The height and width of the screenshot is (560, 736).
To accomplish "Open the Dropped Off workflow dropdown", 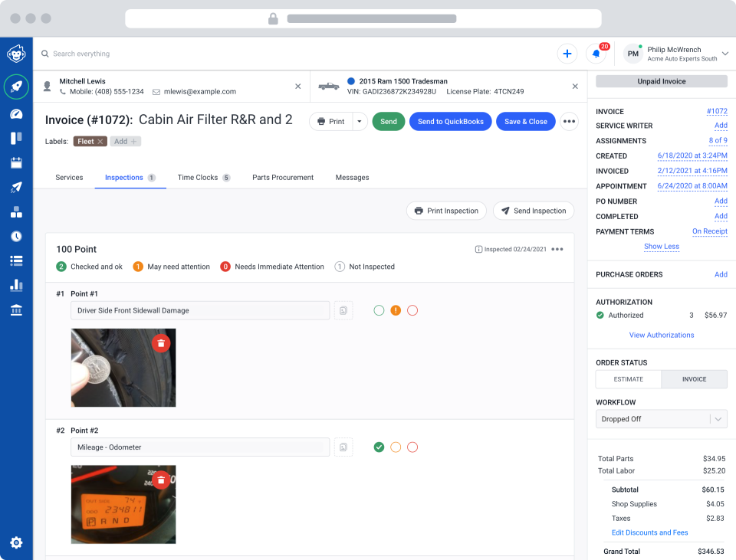I will [661, 418].
